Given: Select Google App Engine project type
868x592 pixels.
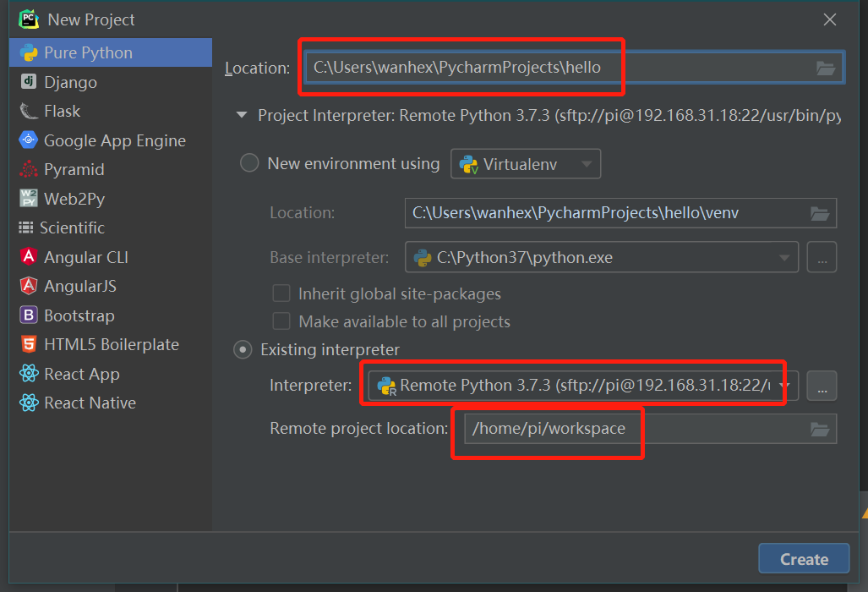Looking at the screenshot, I should (111, 140).
